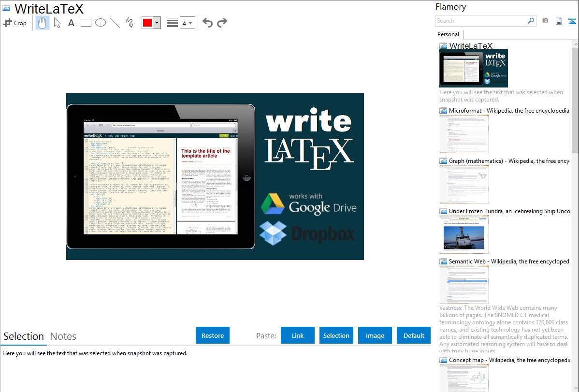Image resolution: width=579 pixels, height=392 pixels.
Task: Select 'Microformat - Wikipedia, the free encyclopedia' title
Action: [509, 111]
